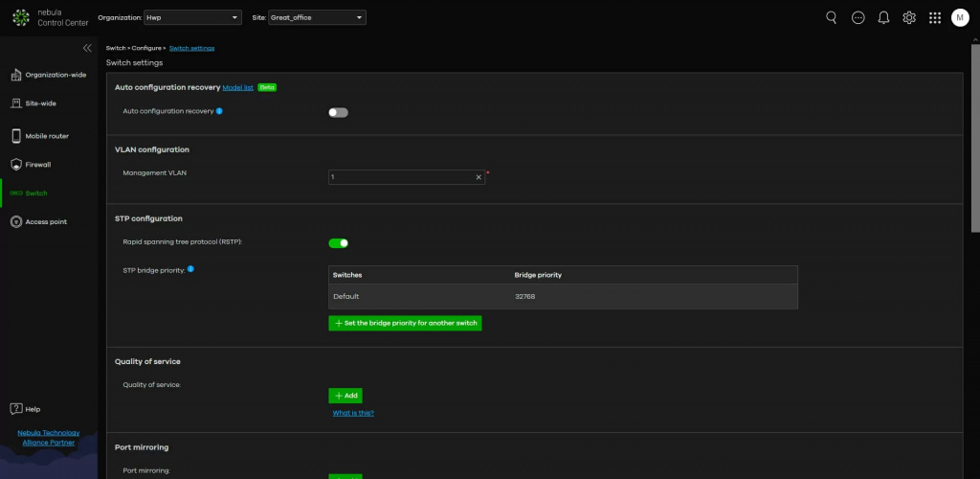Expand the Site dropdown
Viewport: 980px width, 479px height.
317,17
